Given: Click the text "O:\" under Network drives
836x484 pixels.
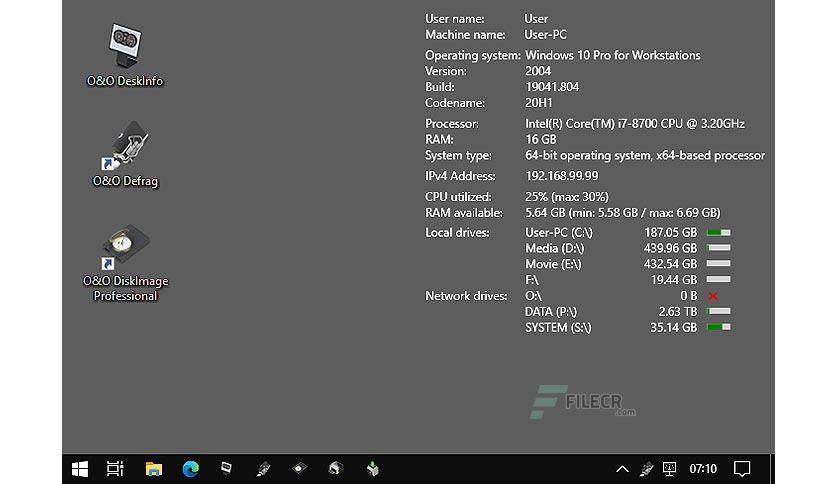Looking at the screenshot, I should [533, 296].
